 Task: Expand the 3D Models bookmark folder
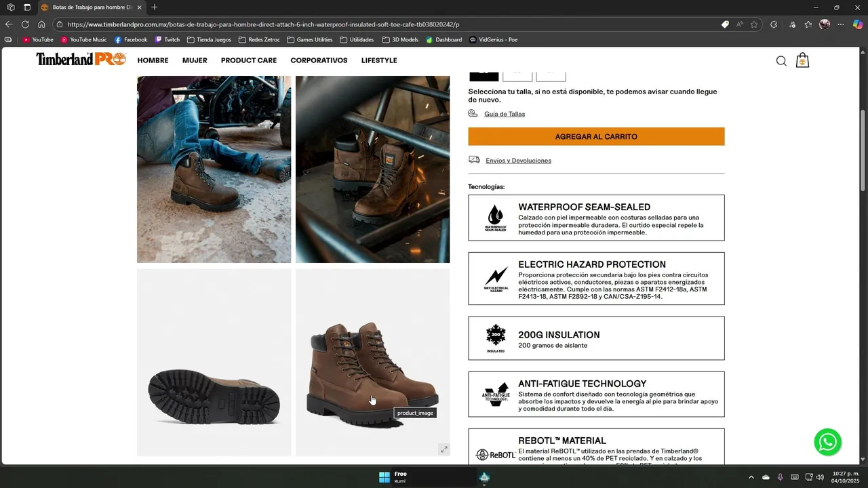pos(400,40)
